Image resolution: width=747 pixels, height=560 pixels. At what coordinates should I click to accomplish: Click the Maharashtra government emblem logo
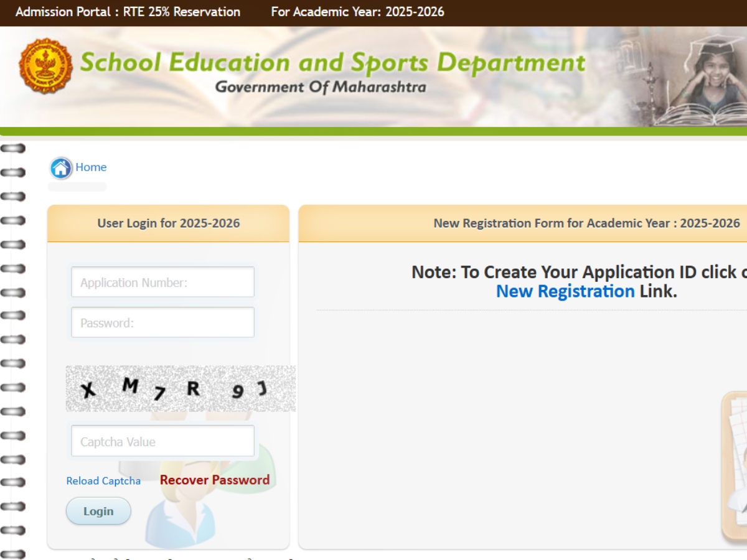[x=46, y=67]
